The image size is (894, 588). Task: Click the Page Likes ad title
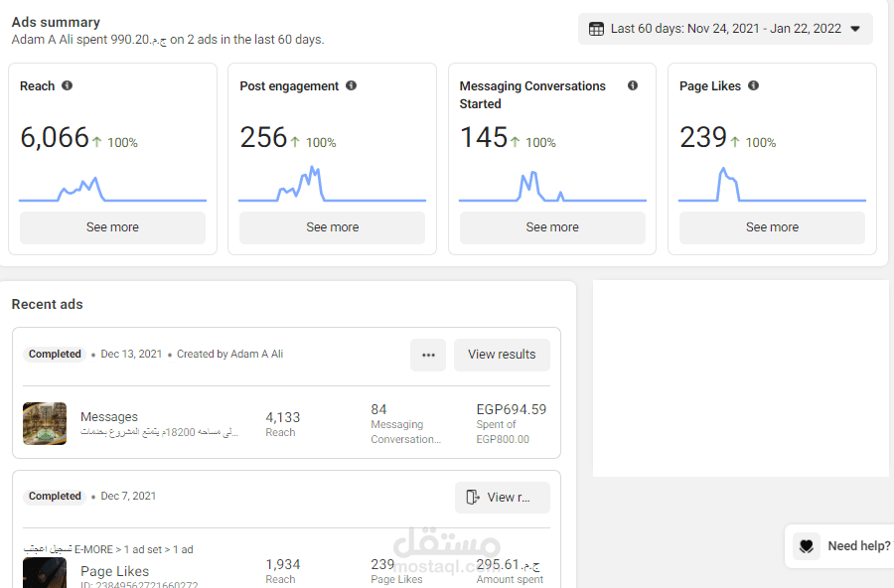[114, 571]
